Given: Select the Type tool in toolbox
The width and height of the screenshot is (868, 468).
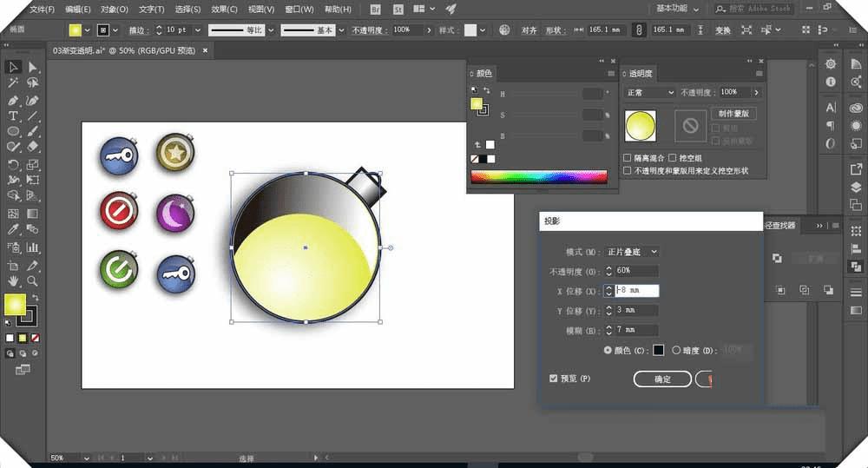Looking at the screenshot, I should (13, 115).
